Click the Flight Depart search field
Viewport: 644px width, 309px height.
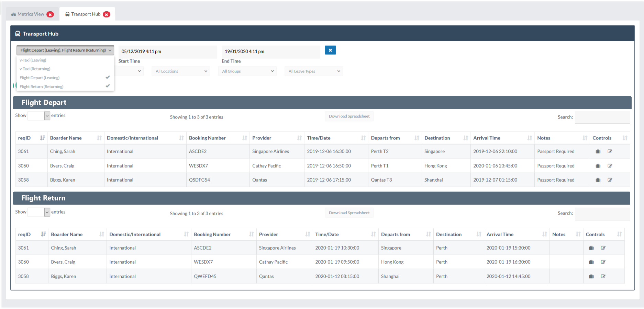[602, 117]
